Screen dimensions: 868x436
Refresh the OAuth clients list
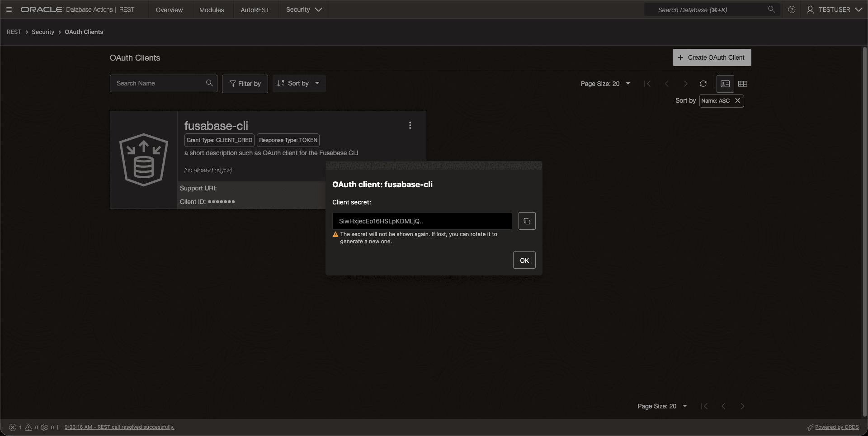click(703, 84)
